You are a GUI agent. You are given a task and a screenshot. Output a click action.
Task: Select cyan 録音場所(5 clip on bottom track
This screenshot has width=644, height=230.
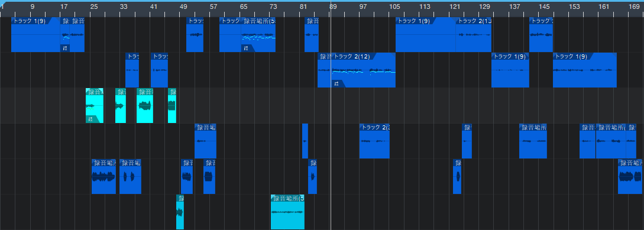tap(287, 212)
